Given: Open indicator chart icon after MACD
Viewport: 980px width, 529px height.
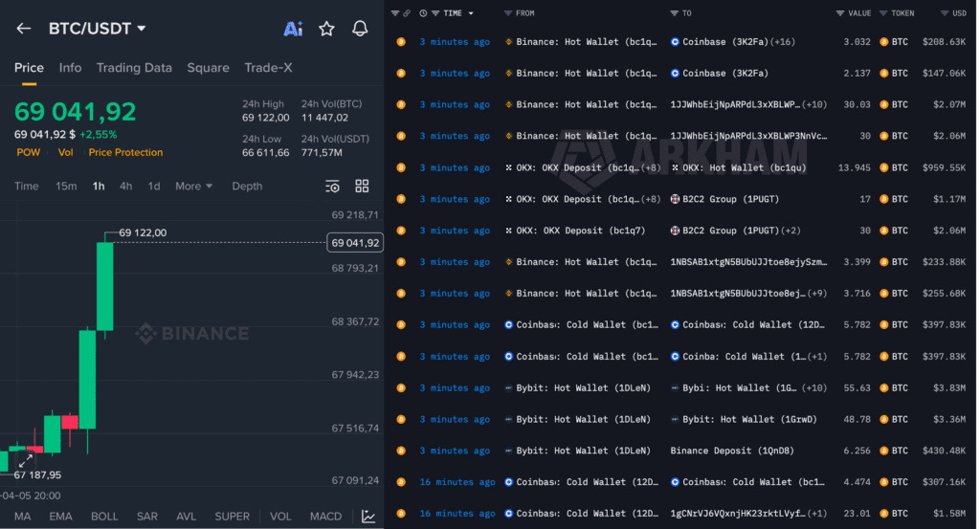Looking at the screenshot, I should 368,517.
